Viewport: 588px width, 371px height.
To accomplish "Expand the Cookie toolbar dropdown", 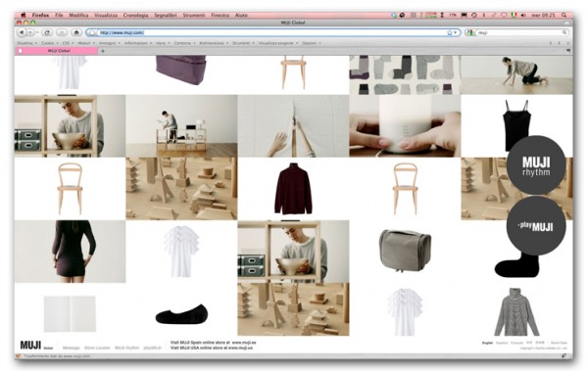I will pos(49,43).
